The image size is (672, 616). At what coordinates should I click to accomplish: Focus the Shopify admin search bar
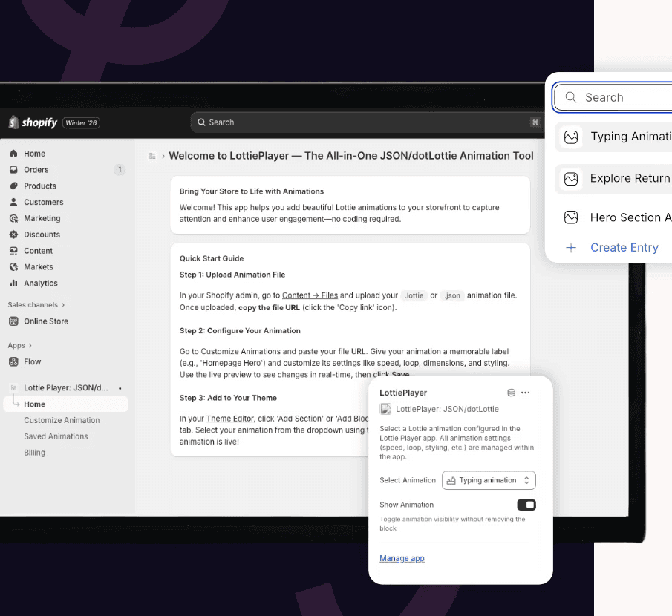coord(367,122)
